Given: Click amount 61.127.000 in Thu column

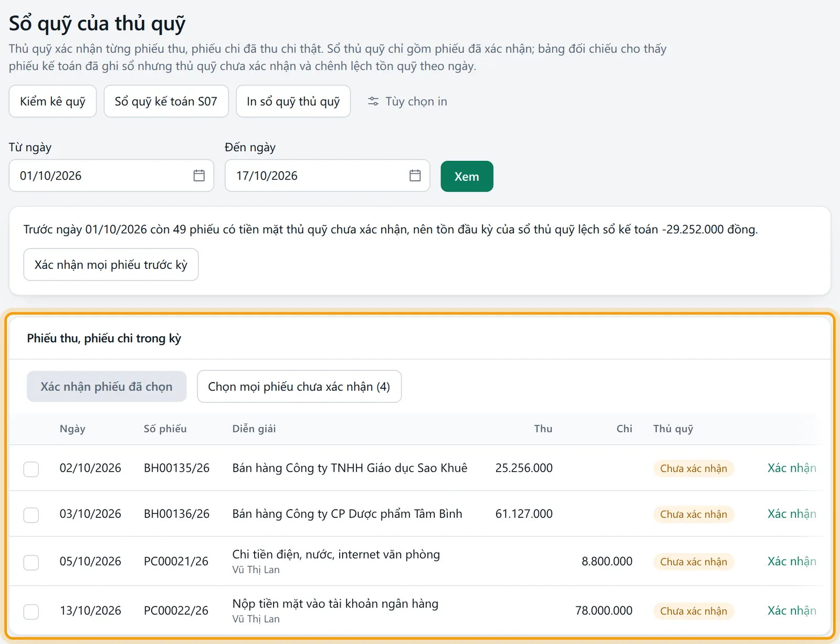Looking at the screenshot, I should coord(524,514).
